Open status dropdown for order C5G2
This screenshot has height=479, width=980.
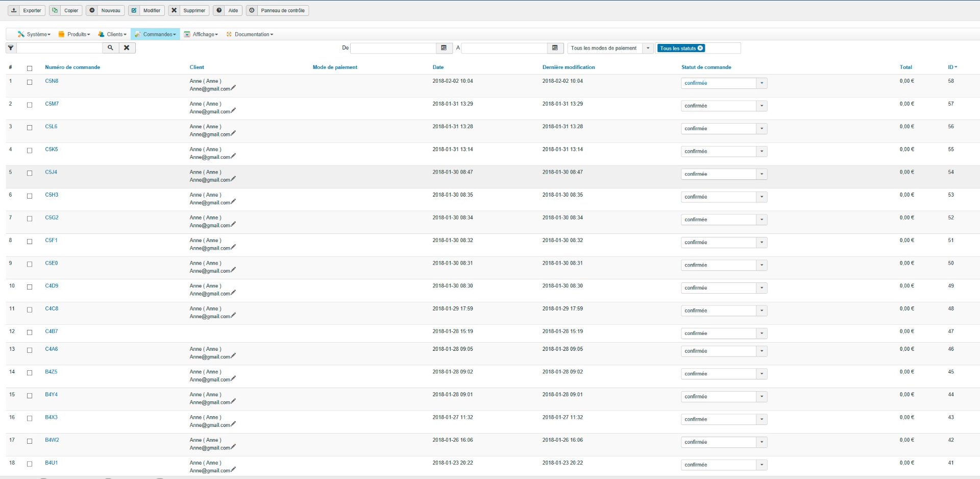[724, 219]
